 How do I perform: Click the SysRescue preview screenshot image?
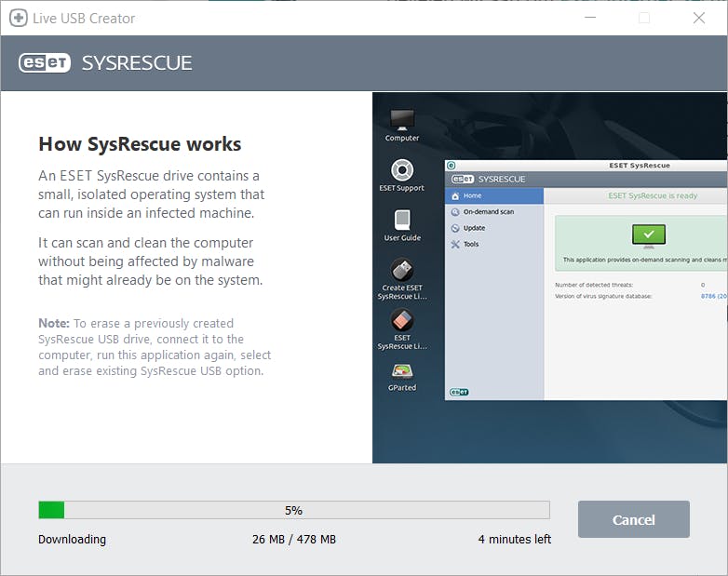point(549,277)
